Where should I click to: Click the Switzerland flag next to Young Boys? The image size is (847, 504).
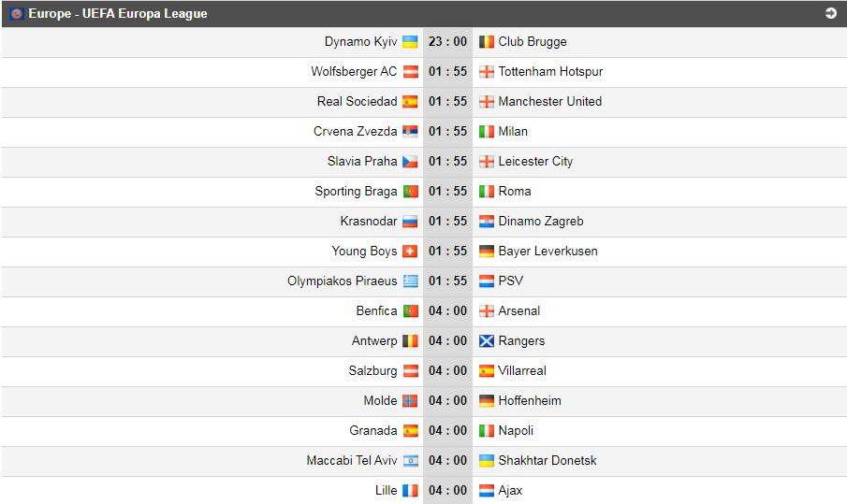(x=411, y=252)
